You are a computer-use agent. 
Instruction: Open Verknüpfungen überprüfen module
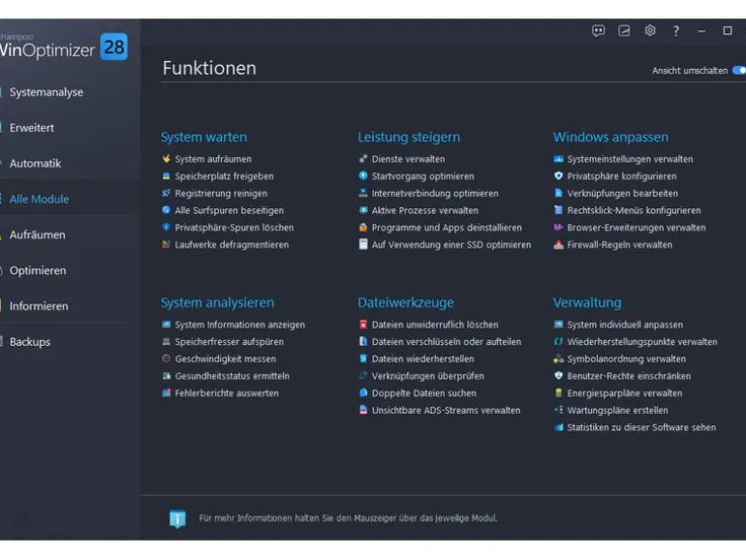click(x=427, y=376)
